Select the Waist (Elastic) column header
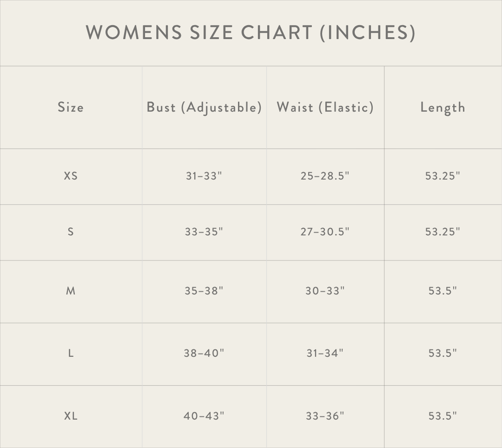 point(325,107)
